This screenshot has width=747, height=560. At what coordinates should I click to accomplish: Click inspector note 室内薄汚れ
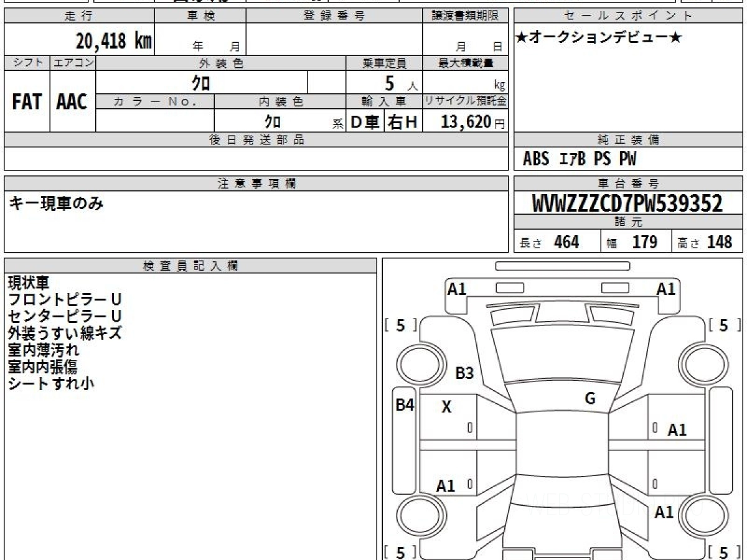point(44,350)
